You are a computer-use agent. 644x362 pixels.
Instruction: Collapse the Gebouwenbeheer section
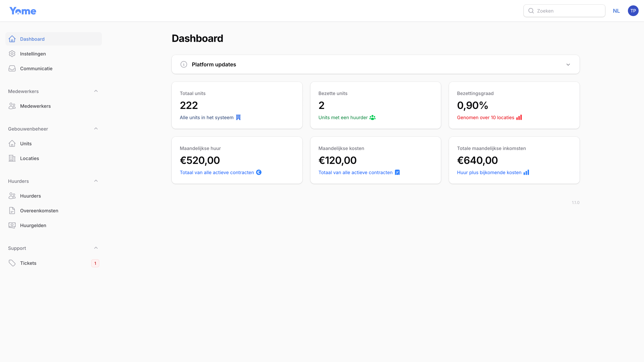96,128
